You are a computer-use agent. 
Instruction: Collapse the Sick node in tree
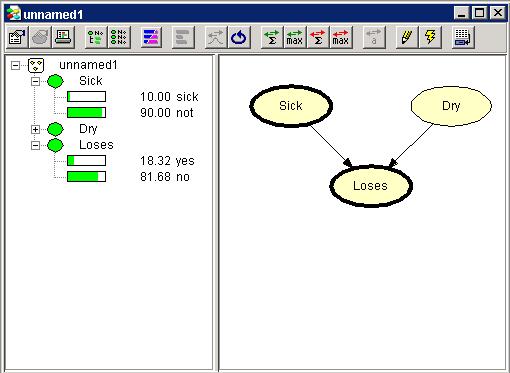click(x=35, y=81)
